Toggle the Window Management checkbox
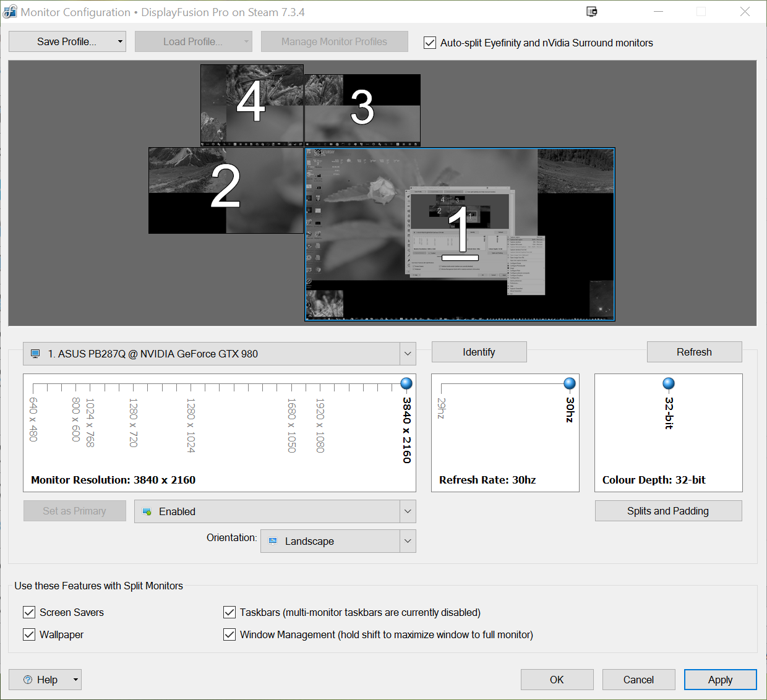767x700 pixels. click(x=229, y=634)
